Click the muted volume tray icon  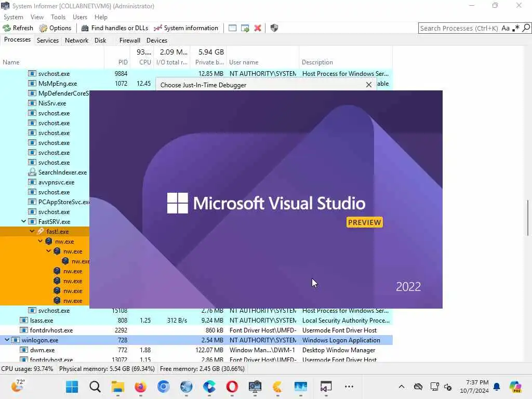tap(448, 387)
